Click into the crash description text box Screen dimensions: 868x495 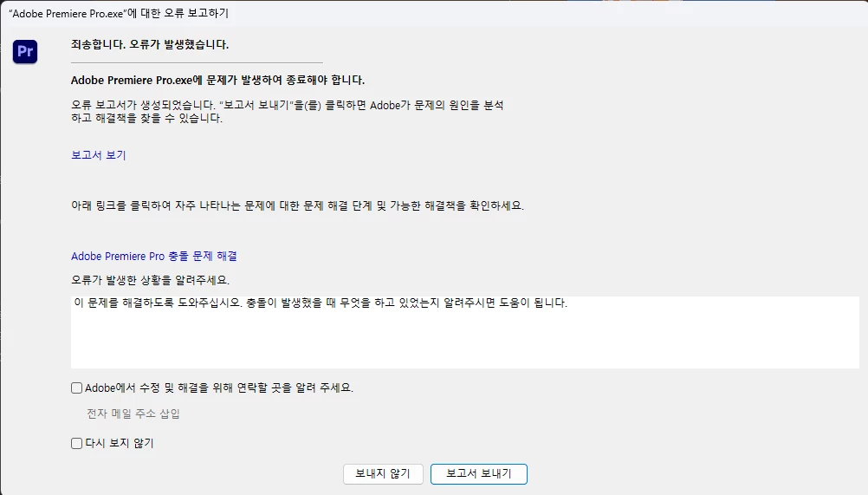point(465,332)
